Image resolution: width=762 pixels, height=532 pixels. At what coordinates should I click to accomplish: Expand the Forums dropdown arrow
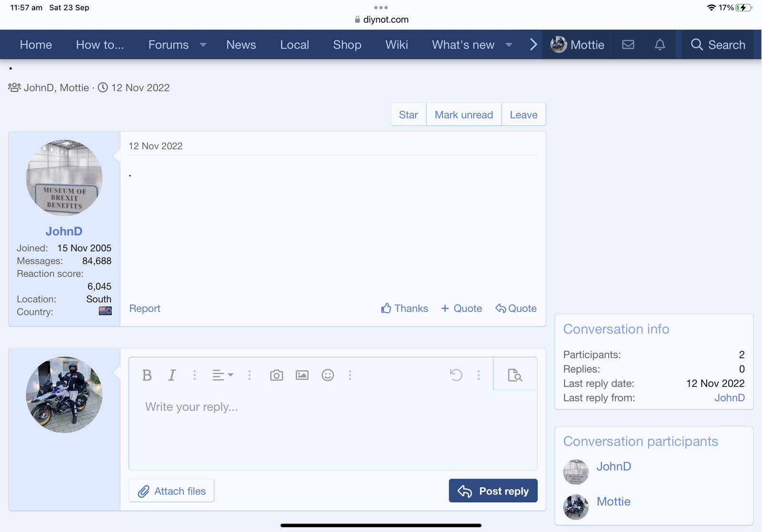(x=203, y=45)
